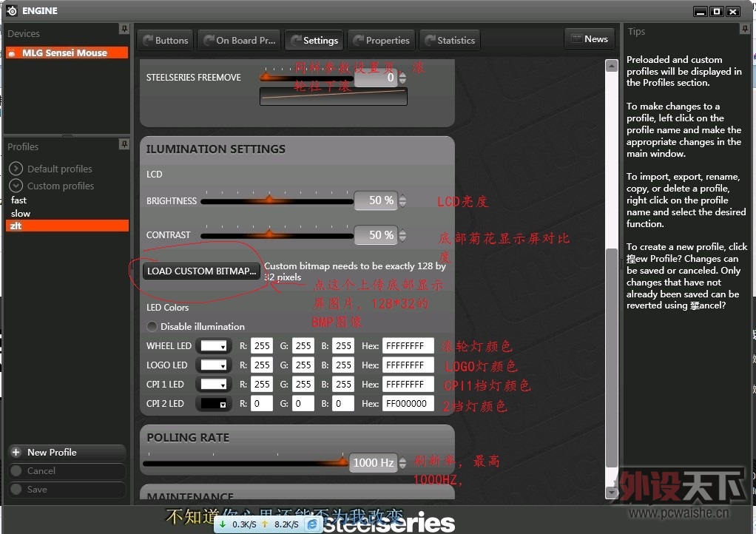Open the CPI 2 LED color dropdown
Image resolution: width=756 pixels, height=534 pixels.
213,403
